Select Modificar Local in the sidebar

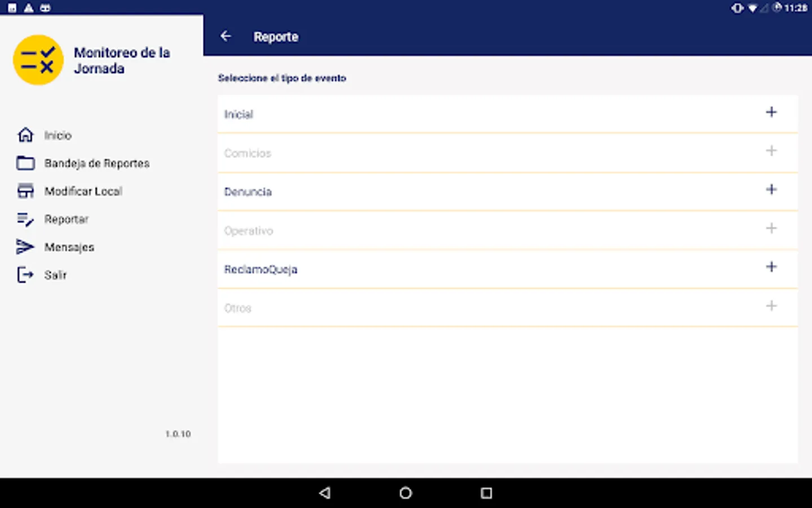(83, 191)
